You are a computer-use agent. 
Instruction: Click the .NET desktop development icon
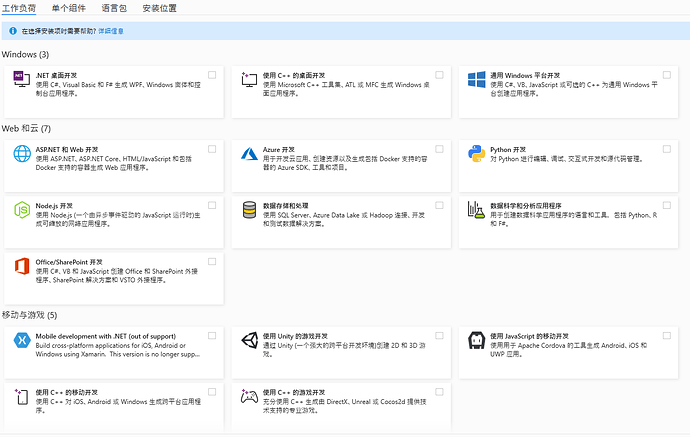click(x=20, y=80)
